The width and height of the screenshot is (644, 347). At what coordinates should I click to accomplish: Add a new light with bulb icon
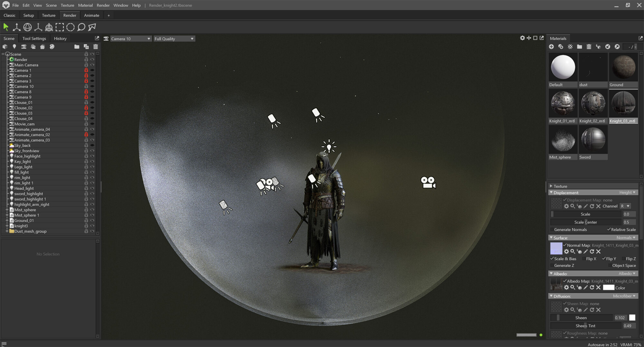pyautogui.click(x=14, y=47)
